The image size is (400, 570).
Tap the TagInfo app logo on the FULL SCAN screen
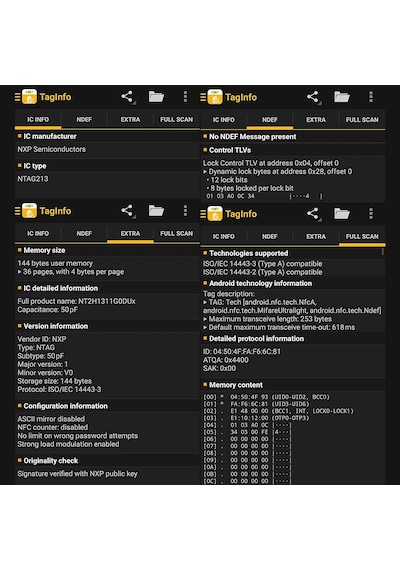[x=215, y=214]
